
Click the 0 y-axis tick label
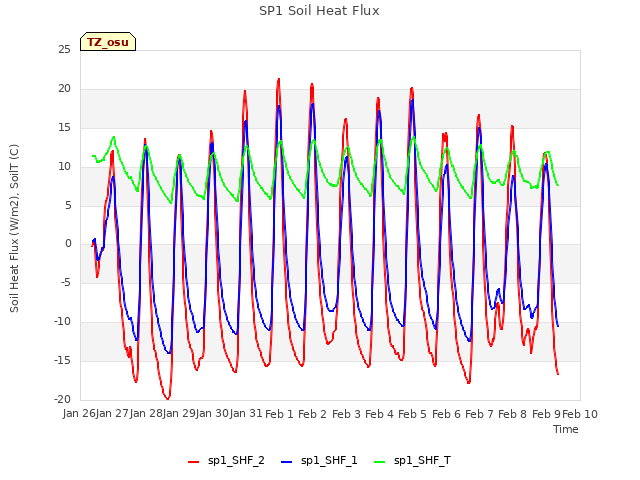click(x=68, y=244)
